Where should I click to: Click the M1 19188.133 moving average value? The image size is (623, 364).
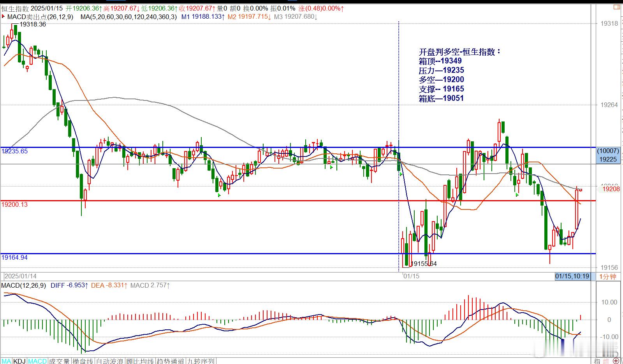(203, 17)
